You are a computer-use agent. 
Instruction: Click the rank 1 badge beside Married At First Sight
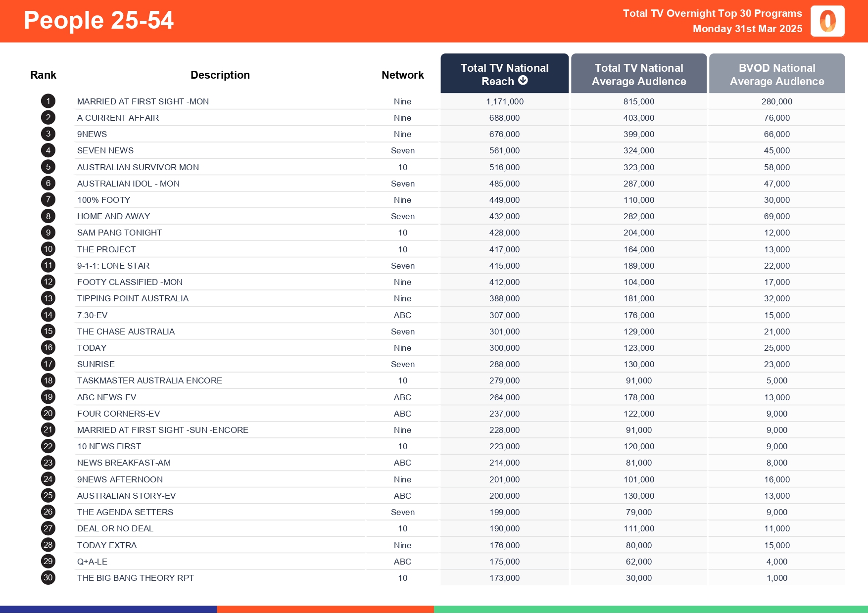[48, 101]
